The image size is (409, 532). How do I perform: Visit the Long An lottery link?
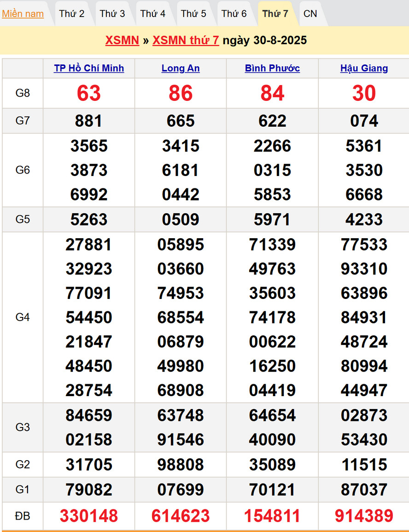(x=181, y=68)
